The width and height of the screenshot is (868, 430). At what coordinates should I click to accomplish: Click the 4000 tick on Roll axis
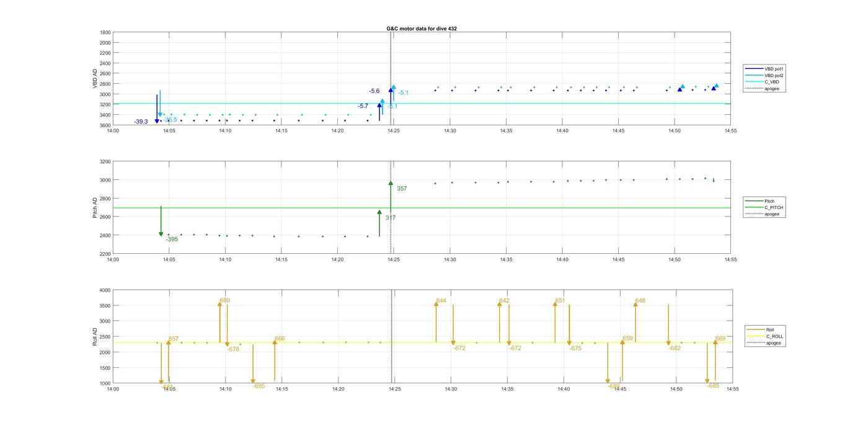105,290
